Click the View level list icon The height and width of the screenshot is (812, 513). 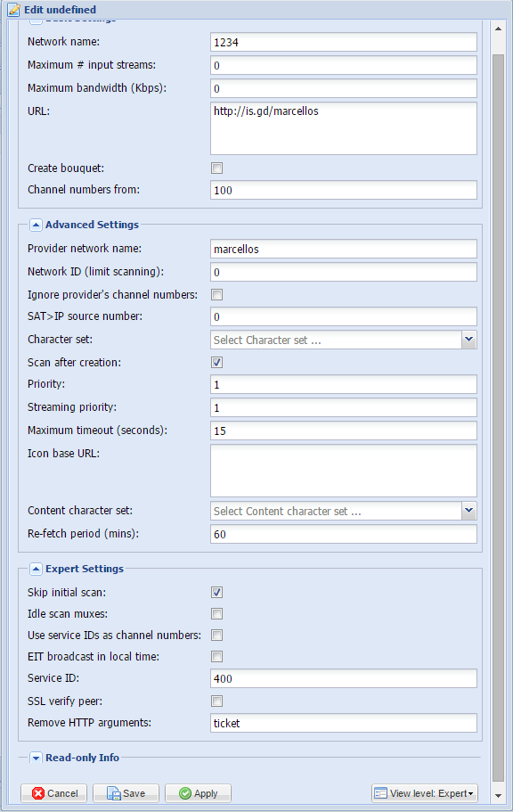coord(381,793)
